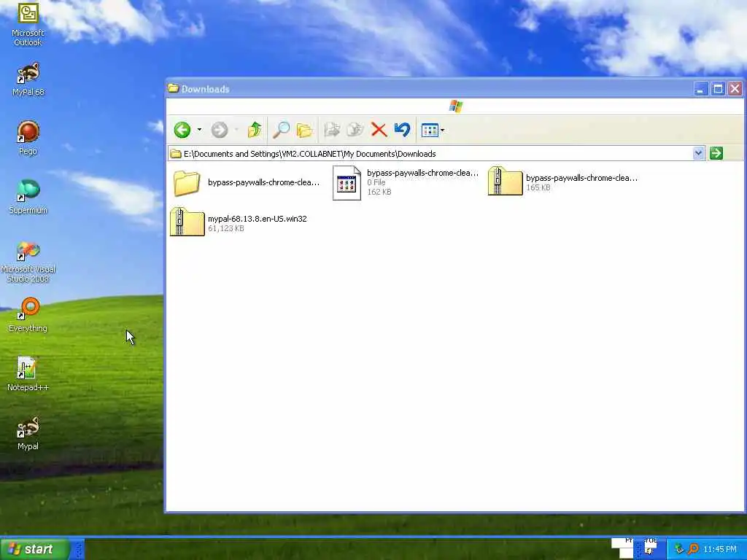Select the mypal-68.13.8.en-US.win32 zip
The image size is (747, 560).
[239, 222]
